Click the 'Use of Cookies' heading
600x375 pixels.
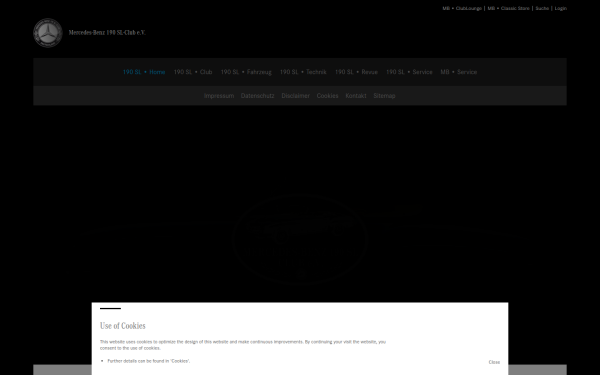point(123,326)
